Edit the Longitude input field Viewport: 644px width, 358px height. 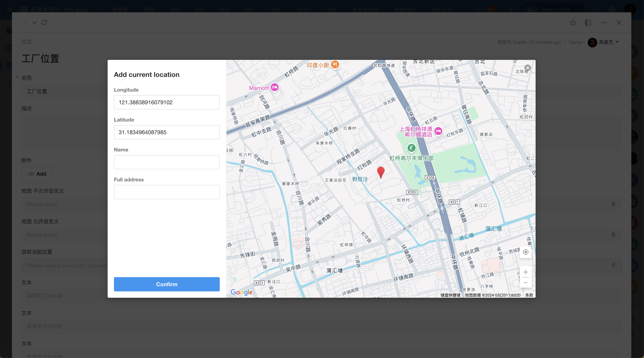pyautogui.click(x=167, y=102)
